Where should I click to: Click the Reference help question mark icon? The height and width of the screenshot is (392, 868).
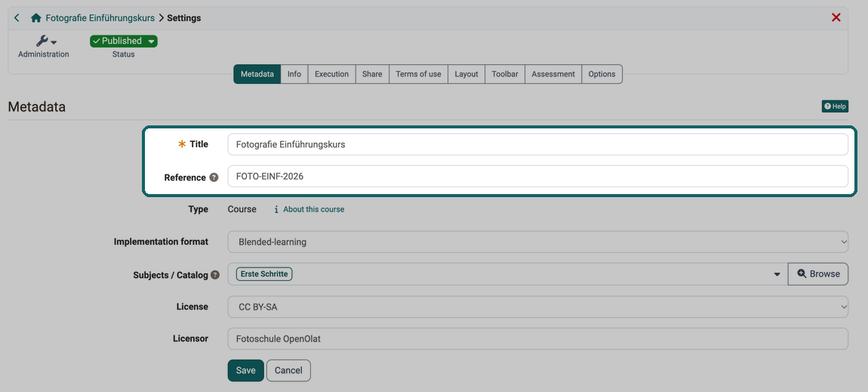214,177
